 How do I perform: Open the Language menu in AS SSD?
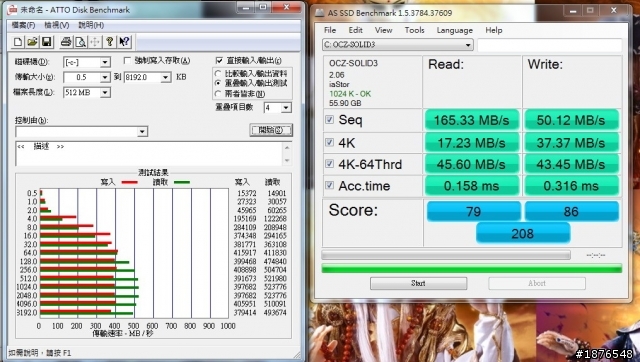455,30
